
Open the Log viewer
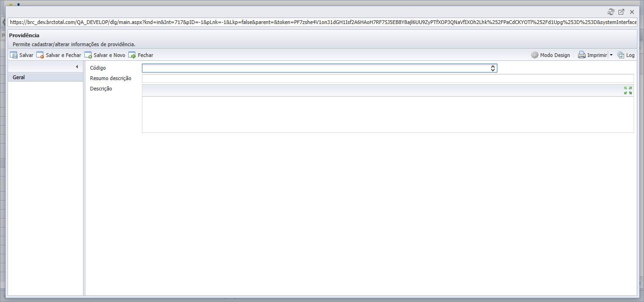click(x=626, y=55)
